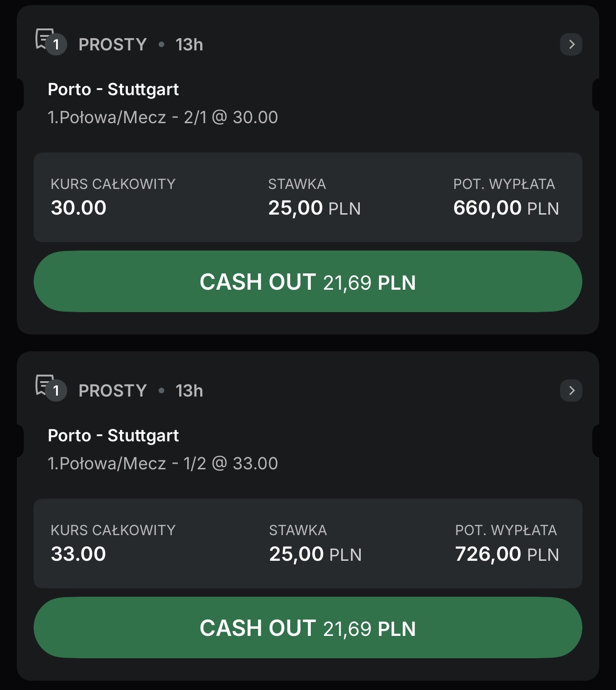616x690 pixels.
Task: Tap the STAWKA 25,00 PLN on the 30.00 bet
Action: [314, 208]
